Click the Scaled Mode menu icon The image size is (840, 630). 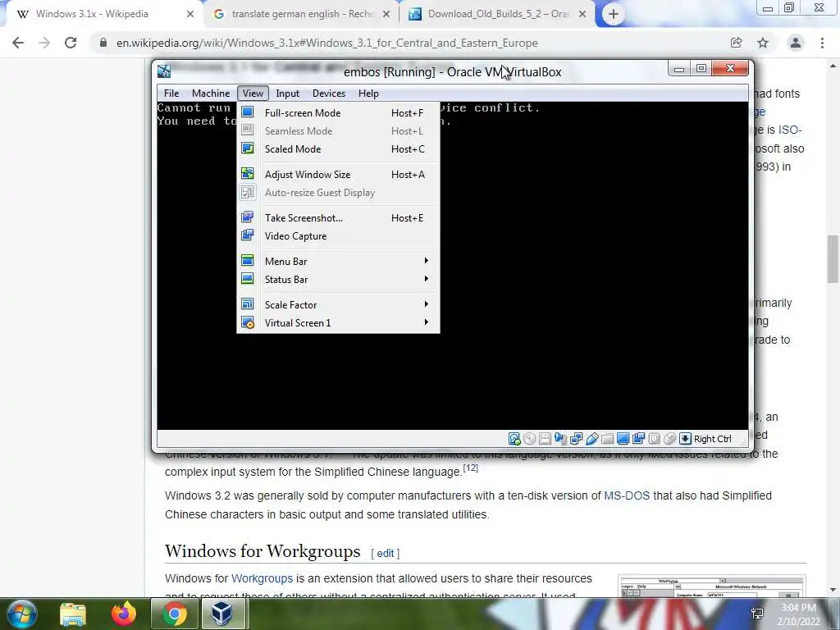pyautogui.click(x=248, y=148)
